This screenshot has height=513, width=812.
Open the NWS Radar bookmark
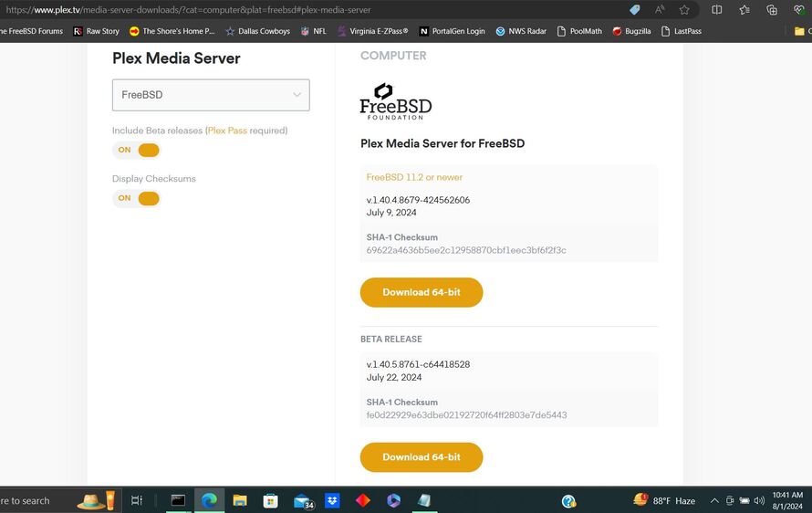521,31
